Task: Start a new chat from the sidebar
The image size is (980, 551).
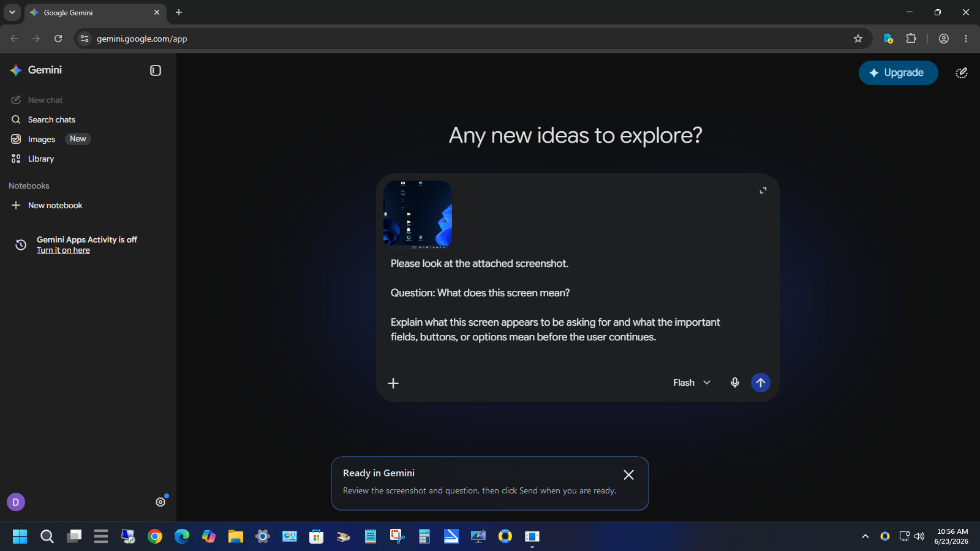Action: (37, 100)
